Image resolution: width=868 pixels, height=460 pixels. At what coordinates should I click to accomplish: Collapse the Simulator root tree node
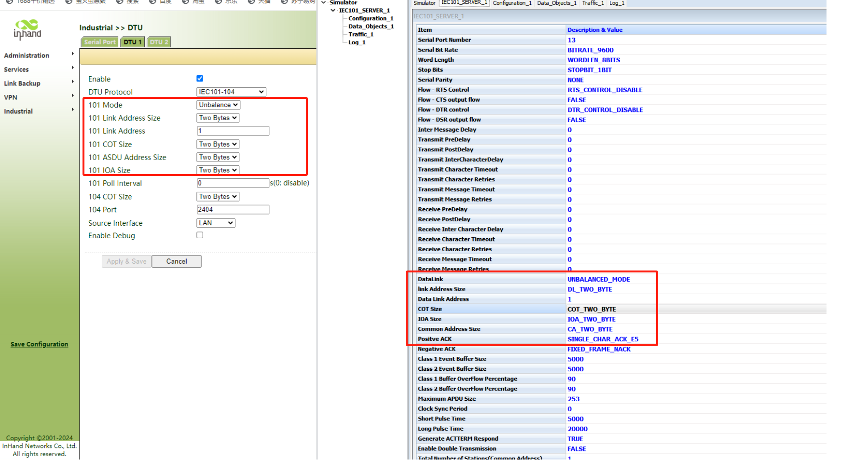coord(324,2)
